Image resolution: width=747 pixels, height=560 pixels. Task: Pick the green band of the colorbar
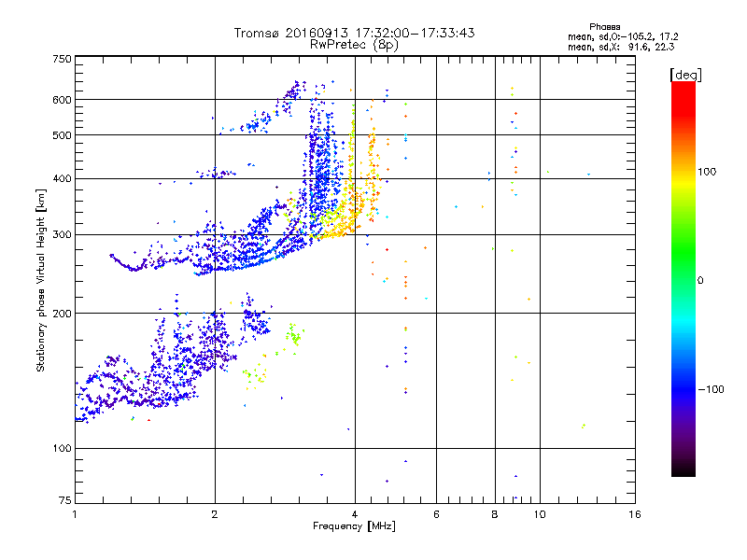coord(683,271)
